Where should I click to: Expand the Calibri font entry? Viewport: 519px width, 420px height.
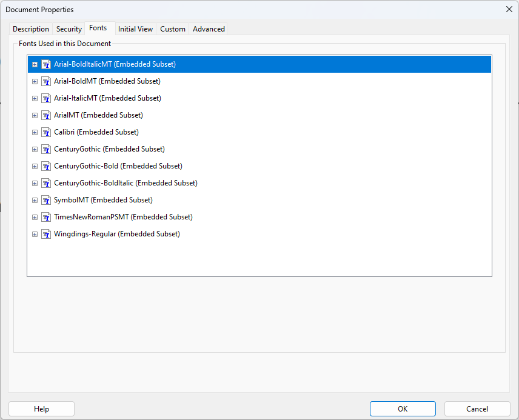click(x=35, y=132)
